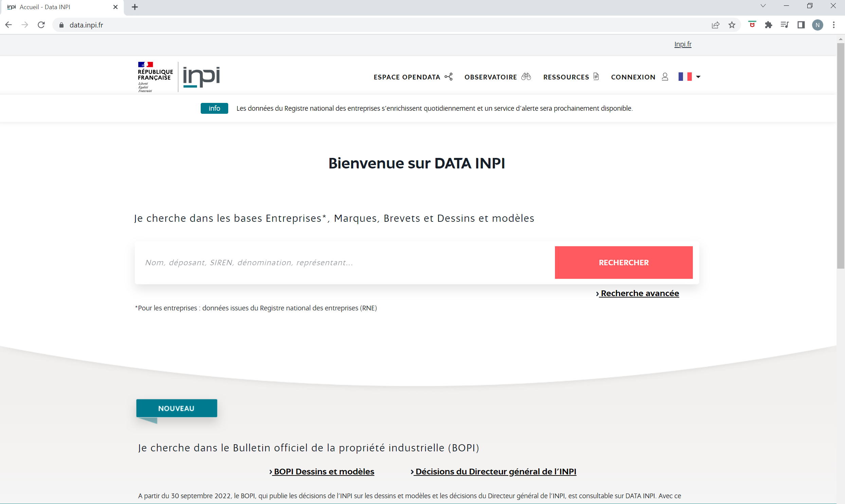This screenshot has height=504, width=845.
Task: Bookmark this page with the star icon
Action: [732, 25]
